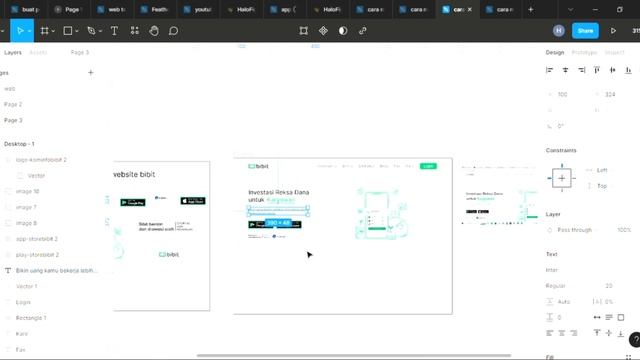Open the youtu browser tab

[198, 9]
